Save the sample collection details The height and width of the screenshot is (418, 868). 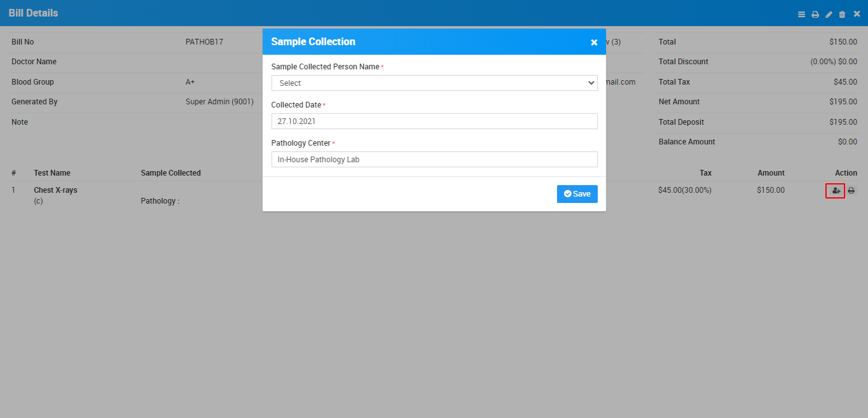[577, 194]
